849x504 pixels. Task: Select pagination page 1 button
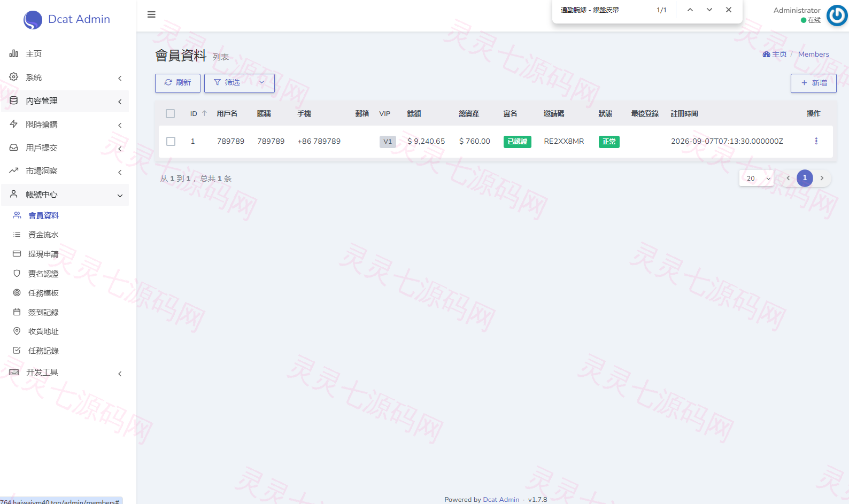(805, 178)
